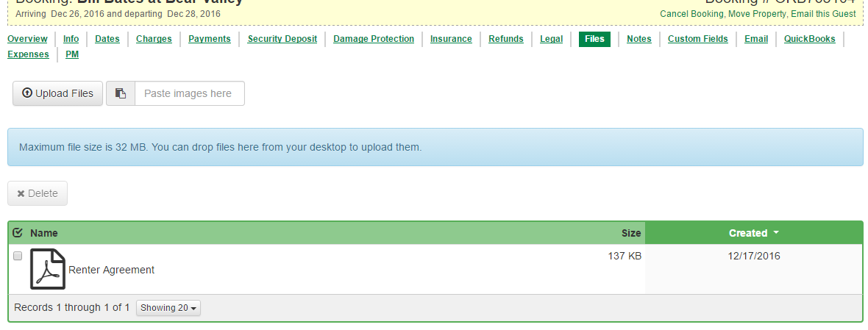Toggle the select-all checkbox in the table header

click(18, 233)
